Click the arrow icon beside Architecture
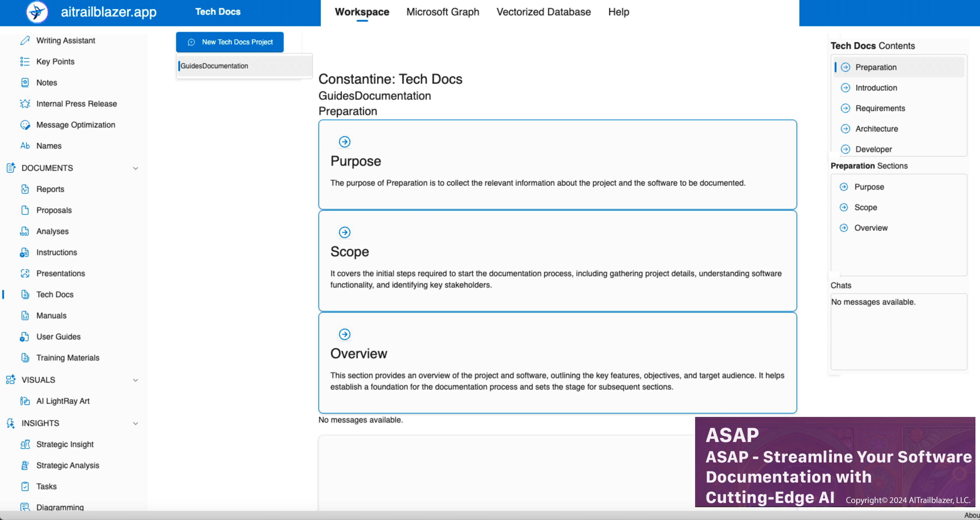This screenshot has width=980, height=520. pos(845,129)
